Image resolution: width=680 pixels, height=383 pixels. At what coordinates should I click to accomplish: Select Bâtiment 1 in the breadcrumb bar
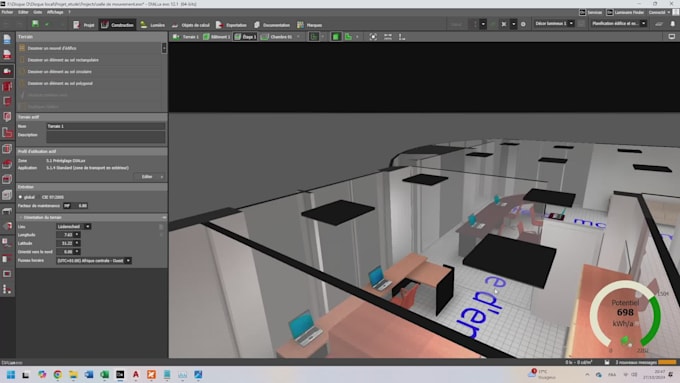click(x=217, y=37)
